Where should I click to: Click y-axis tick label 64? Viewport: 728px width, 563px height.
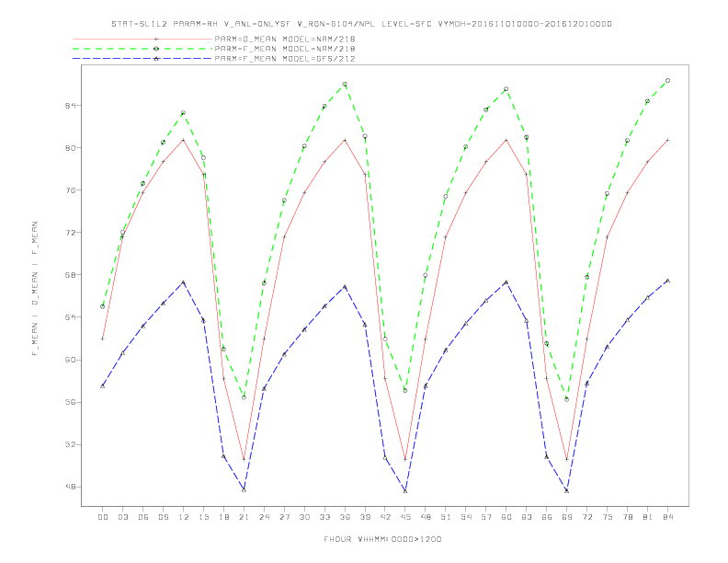pos(71,317)
